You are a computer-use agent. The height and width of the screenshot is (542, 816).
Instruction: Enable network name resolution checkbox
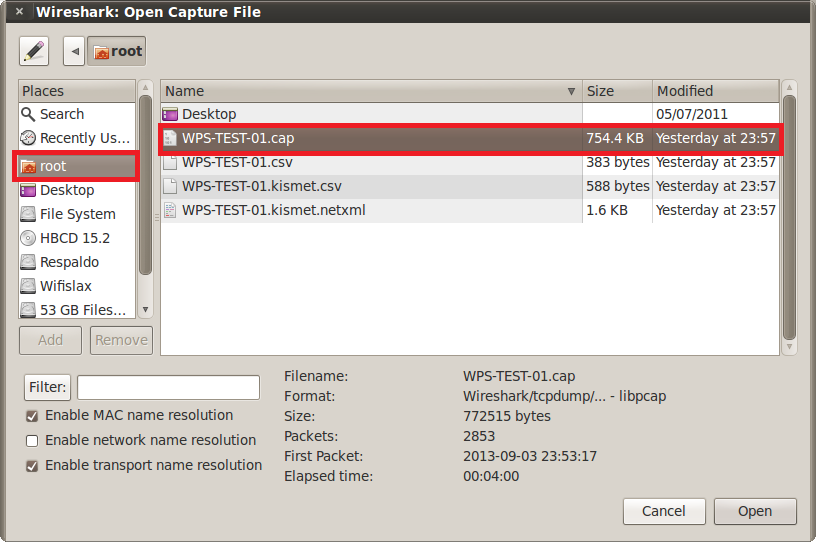[32, 441]
